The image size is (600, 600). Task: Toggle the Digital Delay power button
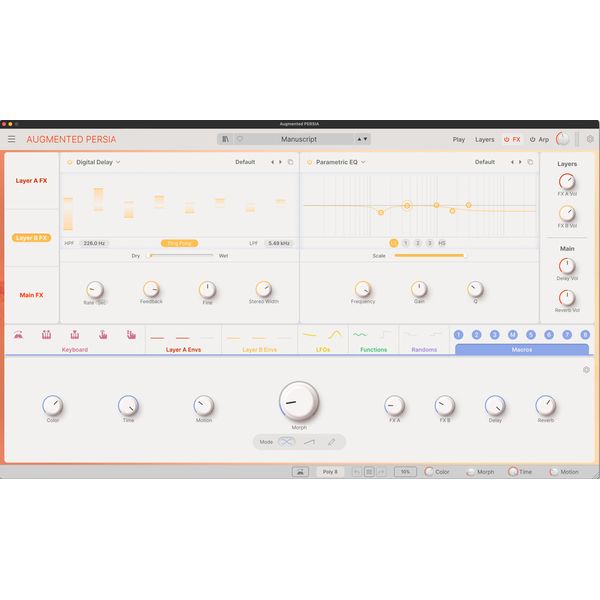pos(69,162)
